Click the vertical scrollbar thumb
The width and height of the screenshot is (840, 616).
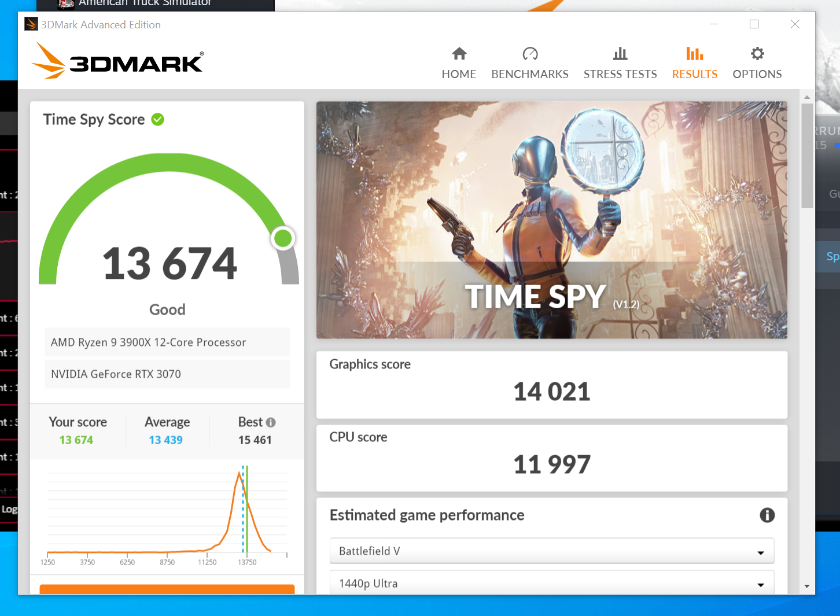[807, 156]
